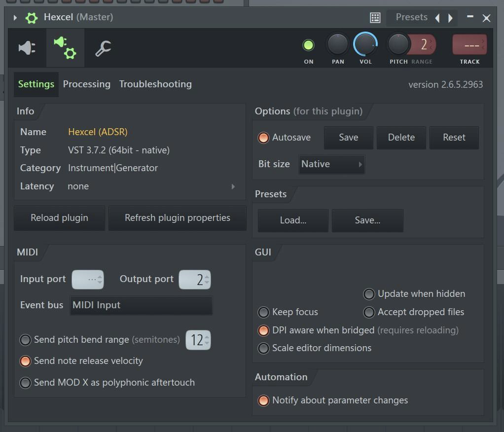This screenshot has width=504, height=432.
Task: Click the preset browser grid icon
Action: (375, 18)
